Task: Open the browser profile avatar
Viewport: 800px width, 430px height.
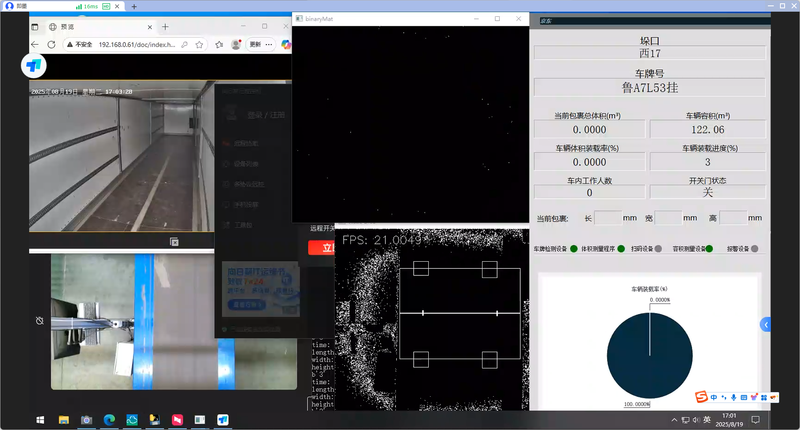Action: point(236,44)
